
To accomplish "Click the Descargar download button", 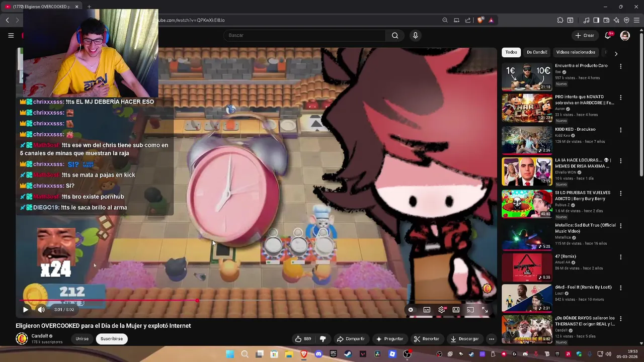I will click(464, 339).
